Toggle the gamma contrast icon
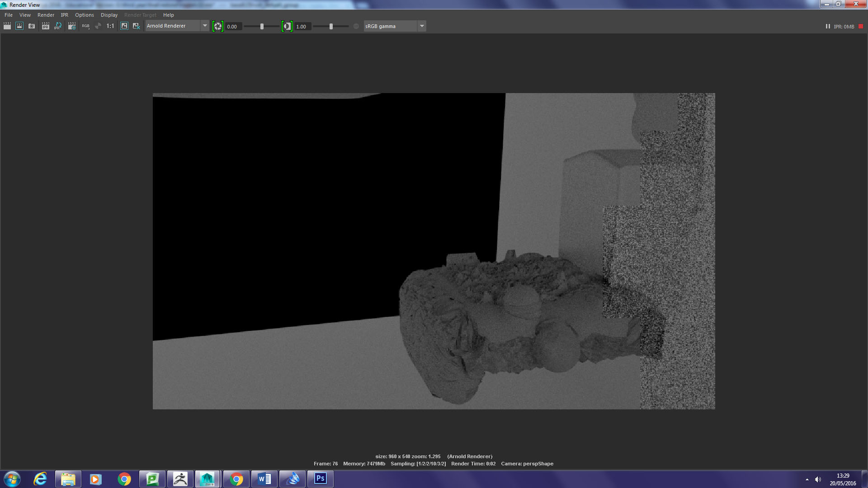 click(287, 26)
